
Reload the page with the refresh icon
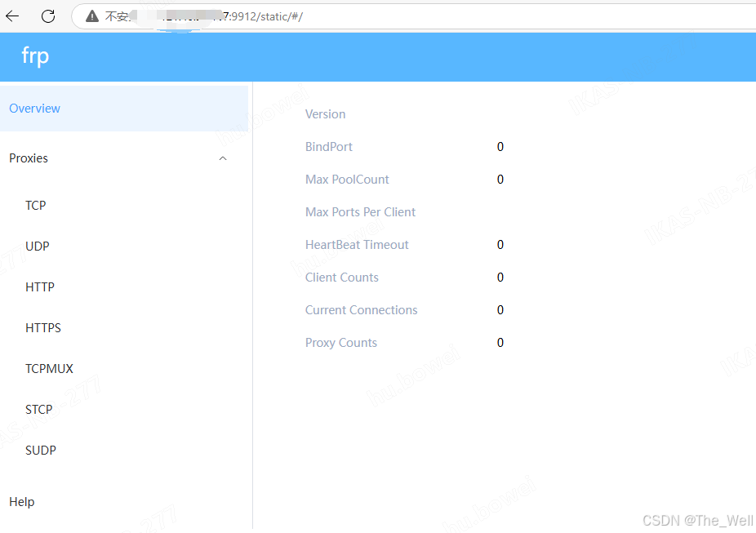point(48,16)
